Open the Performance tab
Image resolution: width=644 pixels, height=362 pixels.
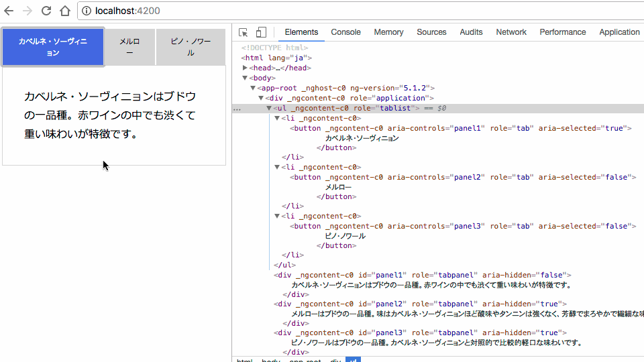(x=563, y=32)
